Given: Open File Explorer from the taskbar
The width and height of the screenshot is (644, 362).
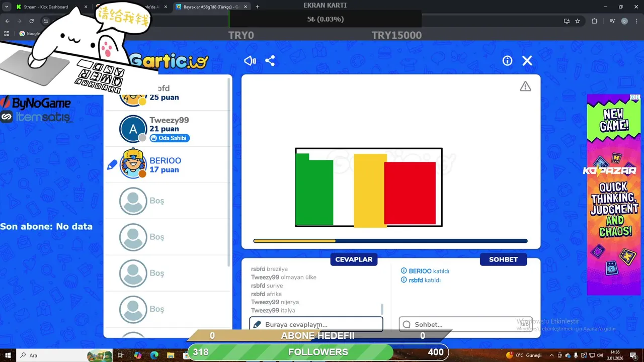Looking at the screenshot, I should pos(171,355).
